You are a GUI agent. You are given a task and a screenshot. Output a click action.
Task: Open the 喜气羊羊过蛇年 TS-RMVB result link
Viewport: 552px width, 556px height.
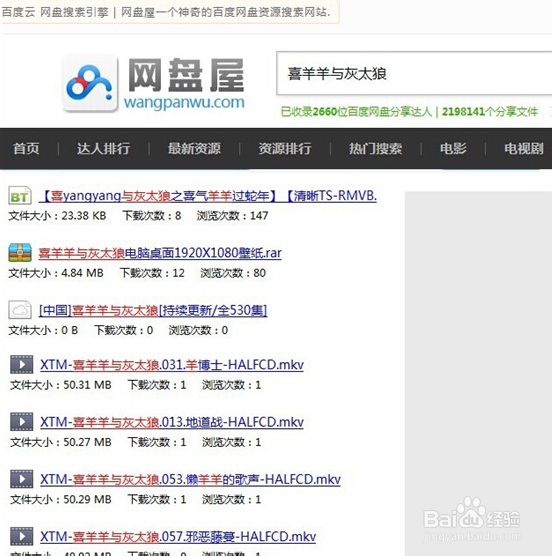point(208,196)
